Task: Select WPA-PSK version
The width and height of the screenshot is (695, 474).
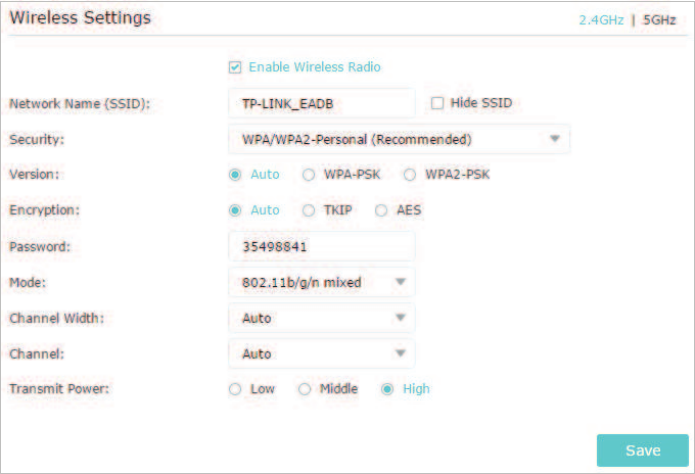Action: (x=308, y=175)
